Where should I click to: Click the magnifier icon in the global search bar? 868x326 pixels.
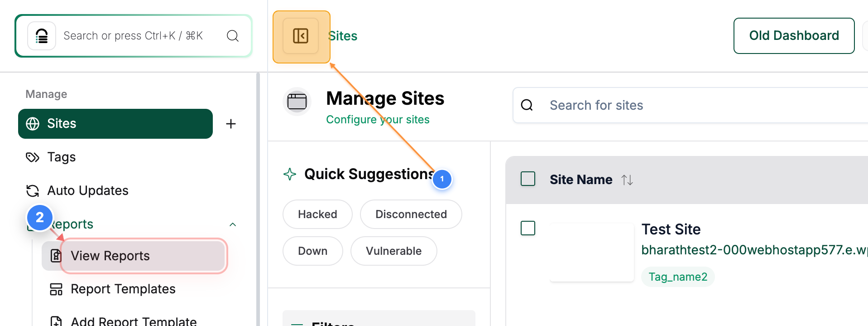(233, 36)
